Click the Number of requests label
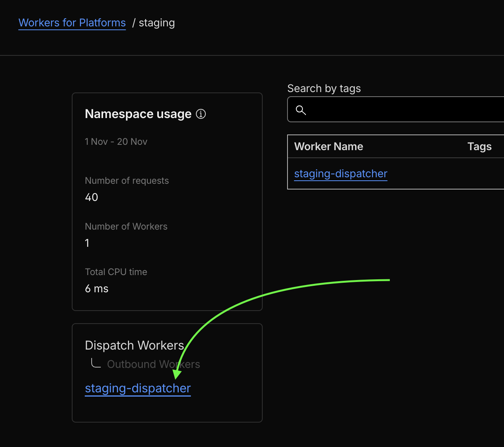This screenshot has width=504, height=447. point(127,181)
